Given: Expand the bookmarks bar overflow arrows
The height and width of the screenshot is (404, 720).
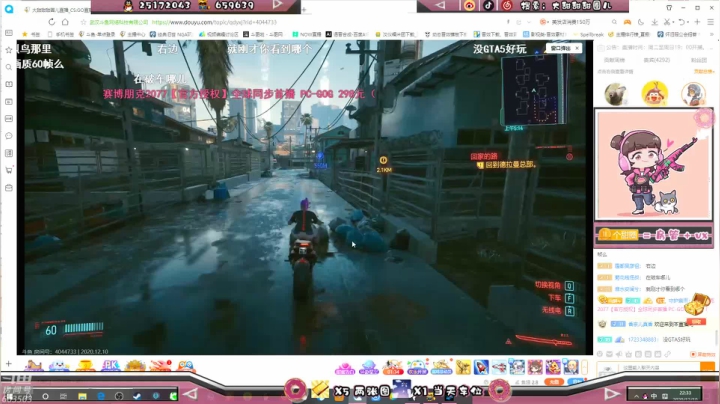Looking at the screenshot, I should pyautogui.click(x=712, y=34).
